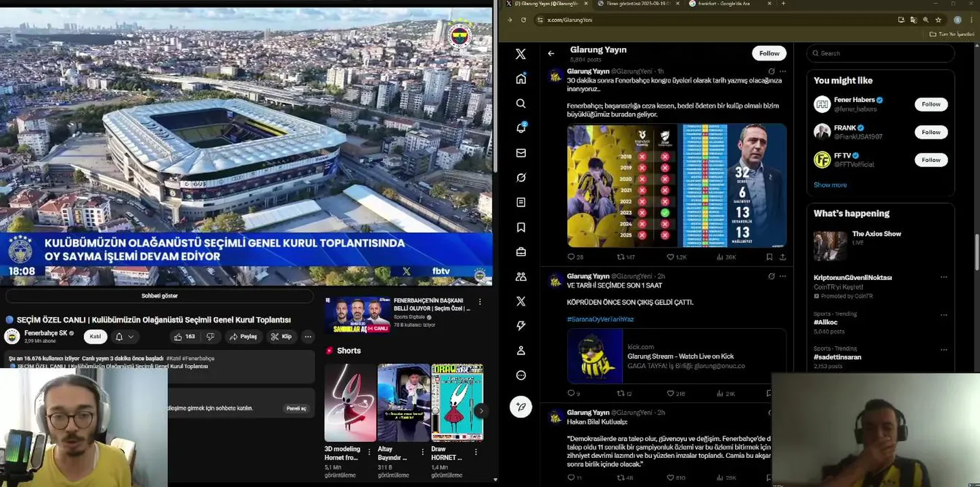980x487 pixels.
Task: Open menu for #Alikoc trend
Action: 943,315
